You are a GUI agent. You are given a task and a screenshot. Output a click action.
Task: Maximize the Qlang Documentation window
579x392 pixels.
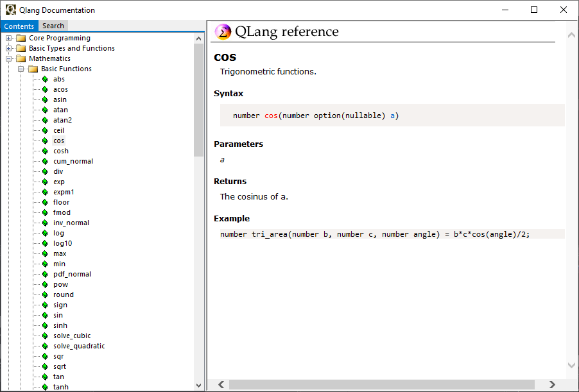(534, 10)
